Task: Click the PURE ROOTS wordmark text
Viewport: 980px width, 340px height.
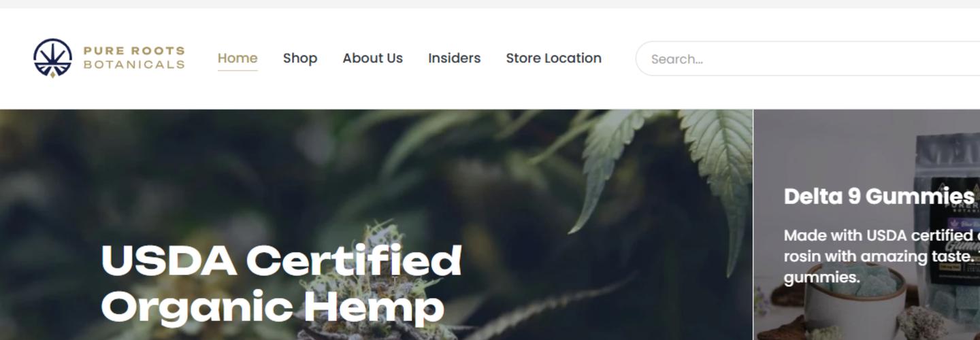Action: click(x=134, y=50)
